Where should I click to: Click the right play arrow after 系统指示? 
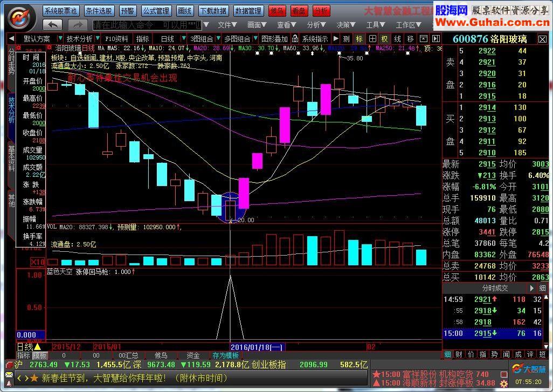click(336, 38)
